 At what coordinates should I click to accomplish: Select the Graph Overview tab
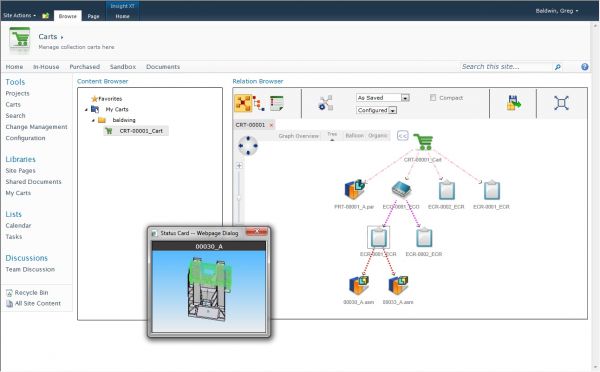[x=298, y=136]
